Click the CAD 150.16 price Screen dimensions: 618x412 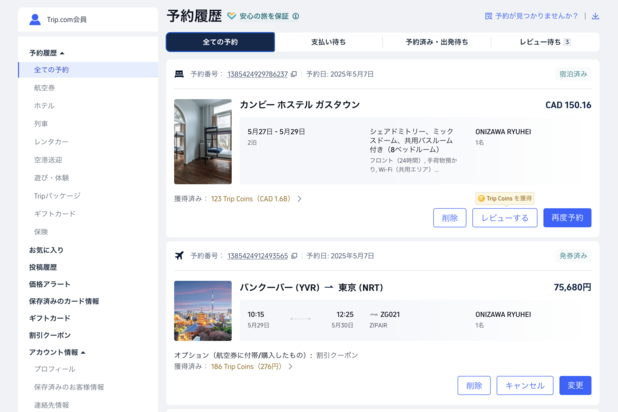coord(568,105)
